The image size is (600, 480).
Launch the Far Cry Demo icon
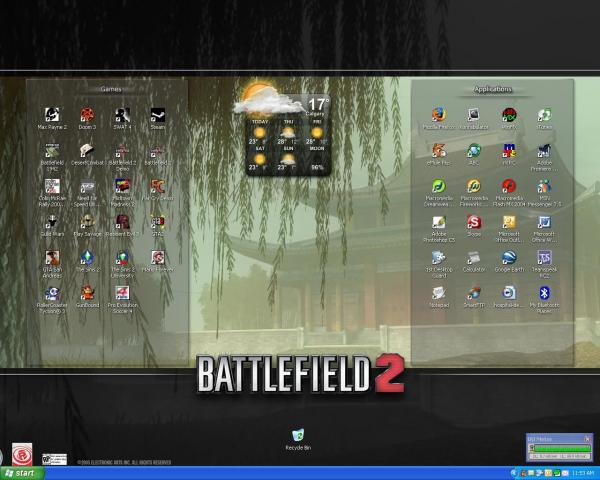(x=158, y=186)
